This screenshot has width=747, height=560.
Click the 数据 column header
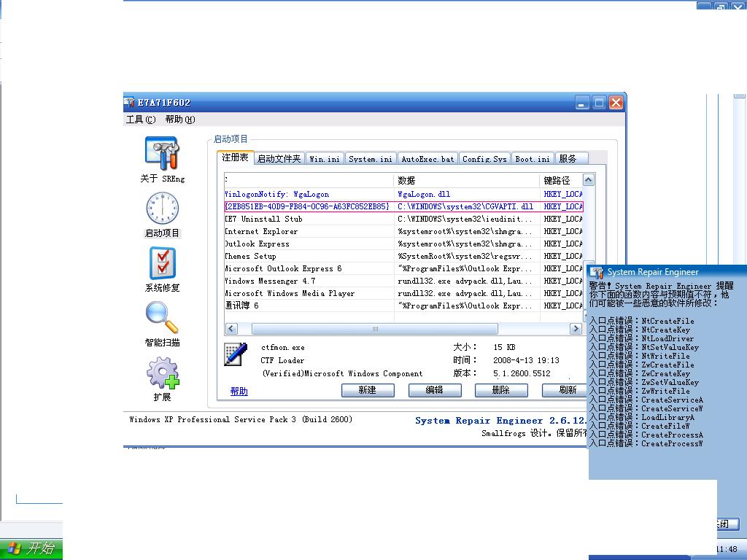click(467, 181)
